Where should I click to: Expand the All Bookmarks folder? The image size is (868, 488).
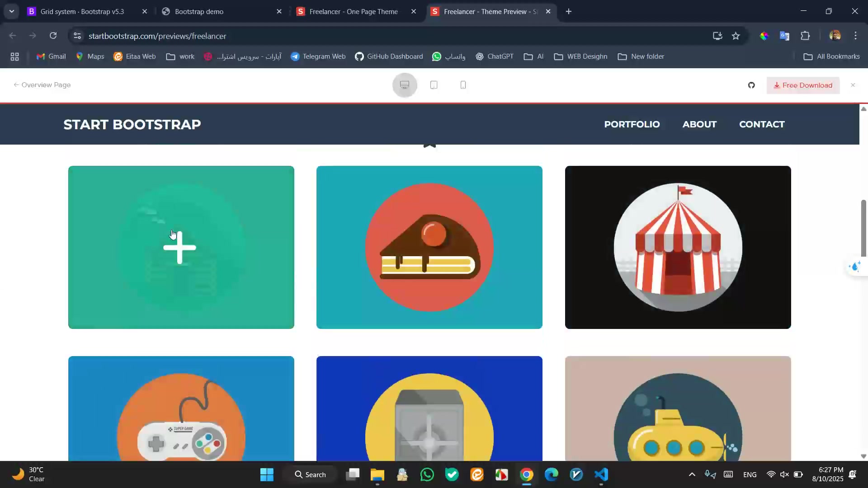pyautogui.click(x=831, y=56)
